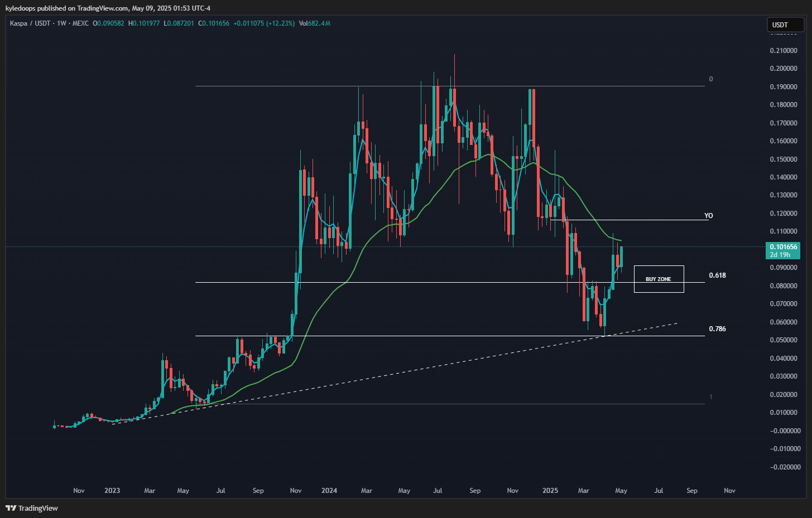Image resolution: width=812 pixels, height=518 pixels.
Task: Click the YO horizontal line label
Action: coord(708,216)
